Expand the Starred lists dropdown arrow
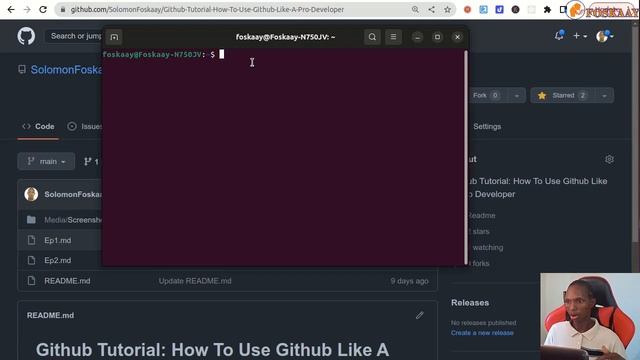The width and height of the screenshot is (640, 360). click(604, 96)
